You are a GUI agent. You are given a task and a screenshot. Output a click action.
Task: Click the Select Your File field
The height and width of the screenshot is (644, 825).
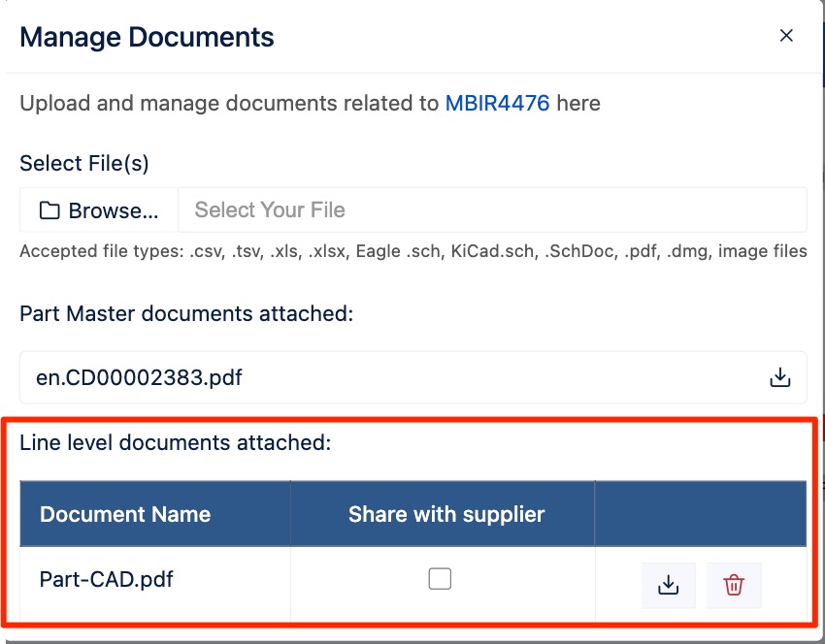pos(492,209)
